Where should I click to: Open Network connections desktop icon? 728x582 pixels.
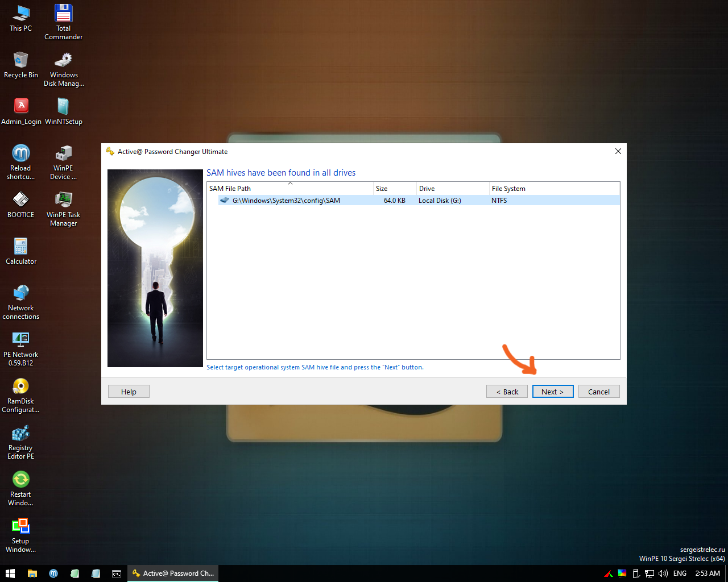[x=21, y=302]
